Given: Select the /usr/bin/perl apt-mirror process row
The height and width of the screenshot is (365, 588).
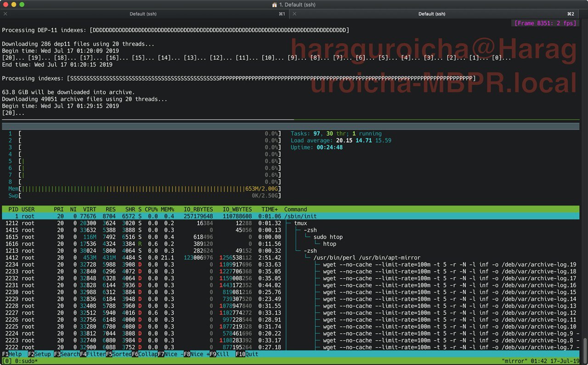Looking at the screenshot, I should (x=290, y=257).
